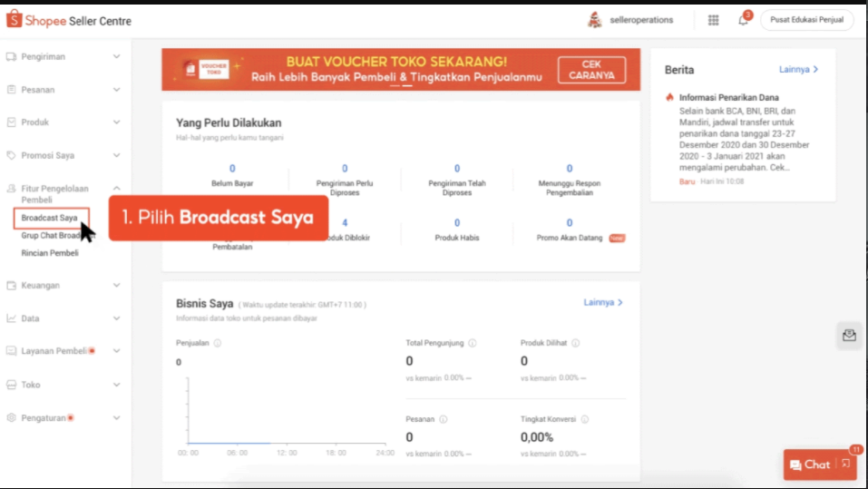Expand the Toko menu chevron
868x489 pixels.
117,385
